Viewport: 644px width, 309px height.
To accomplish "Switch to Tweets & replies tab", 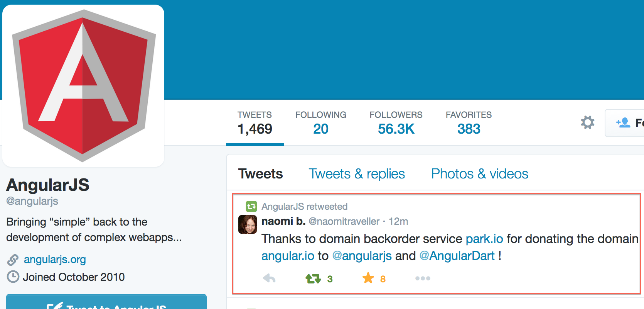I will tap(357, 174).
